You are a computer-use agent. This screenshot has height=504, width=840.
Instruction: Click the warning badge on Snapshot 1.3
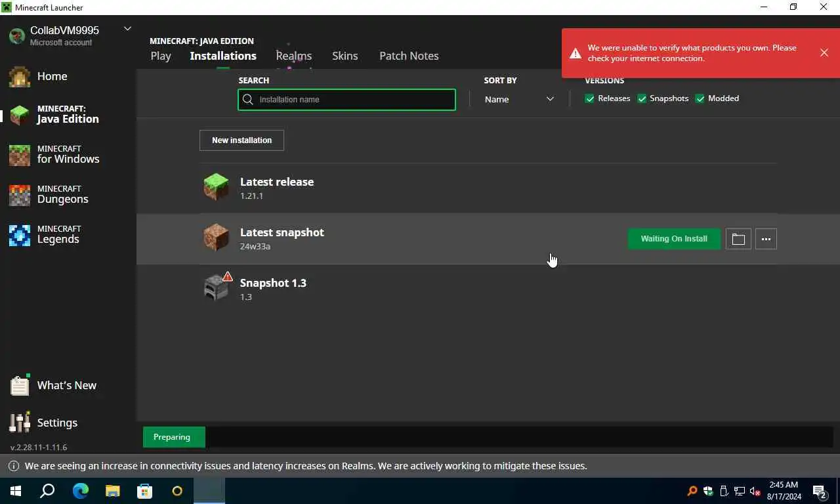coord(228,276)
